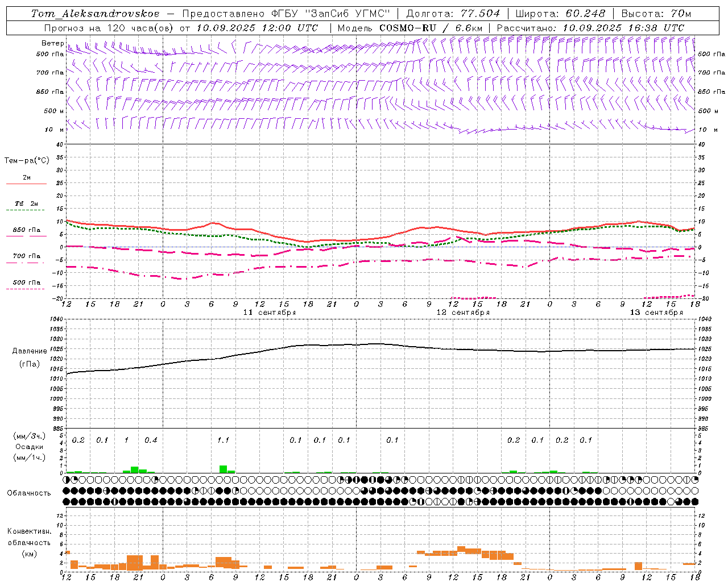728x582 pixels.
Task: Click the Тем-ра(°C) temperature label
Action: click(27, 161)
